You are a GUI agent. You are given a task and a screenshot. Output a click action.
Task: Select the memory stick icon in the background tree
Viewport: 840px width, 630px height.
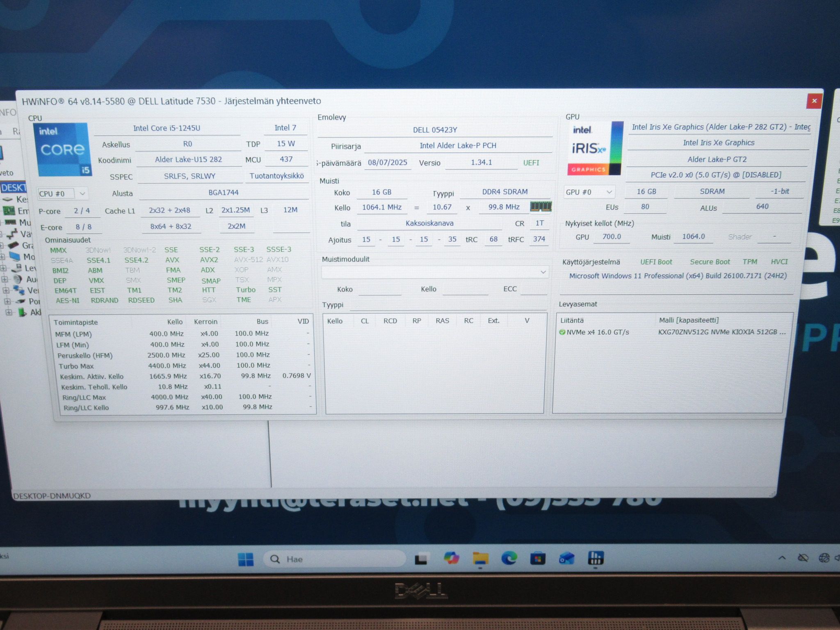(x=10, y=222)
